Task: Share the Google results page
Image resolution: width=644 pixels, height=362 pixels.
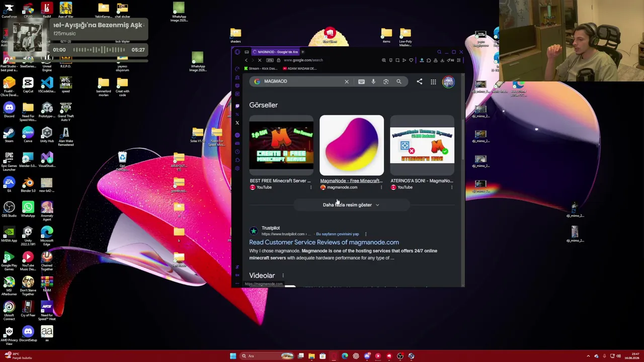Action: click(x=420, y=81)
